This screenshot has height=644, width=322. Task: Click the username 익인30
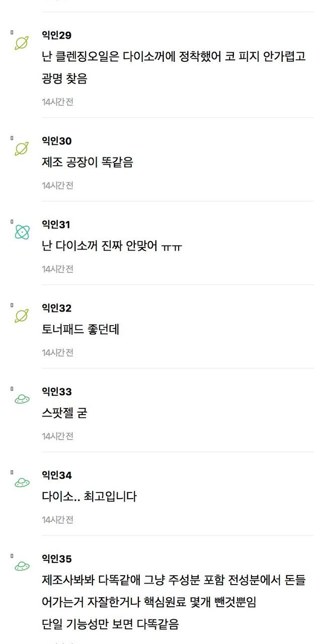pyautogui.click(x=56, y=141)
